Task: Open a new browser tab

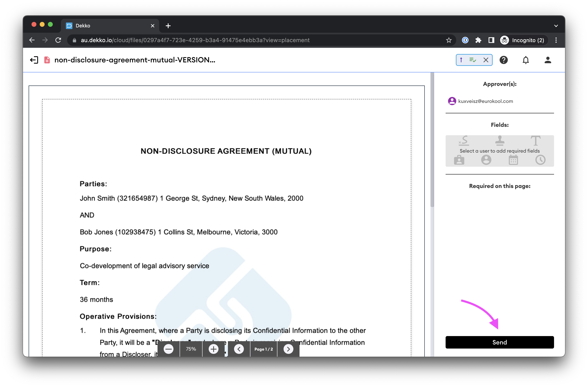Action: point(168,26)
